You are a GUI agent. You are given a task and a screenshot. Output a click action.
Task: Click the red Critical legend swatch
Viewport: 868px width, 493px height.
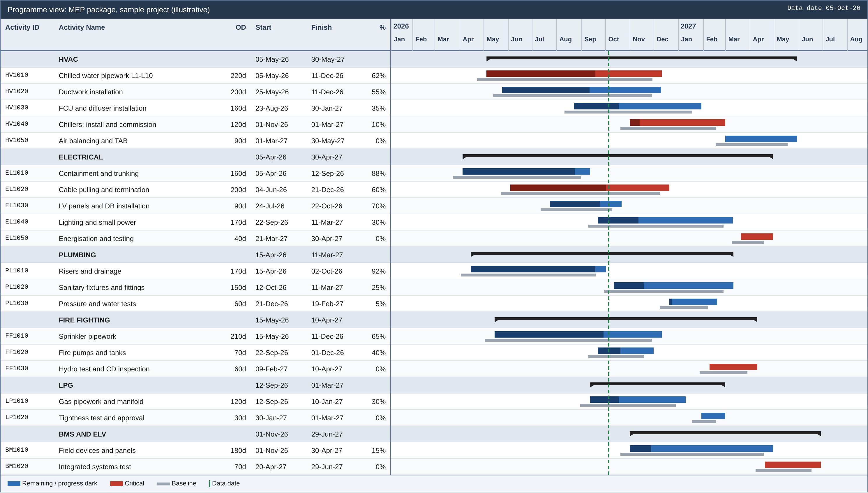tap(116, 483)
